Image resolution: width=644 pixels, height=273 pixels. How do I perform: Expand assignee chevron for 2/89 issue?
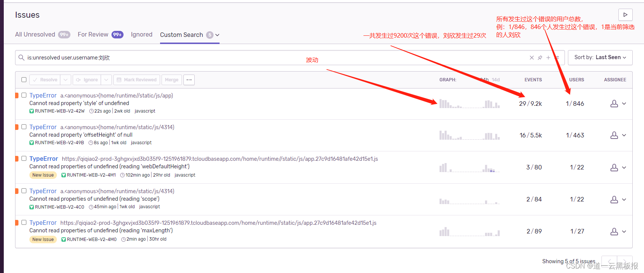tap(624, 231)
